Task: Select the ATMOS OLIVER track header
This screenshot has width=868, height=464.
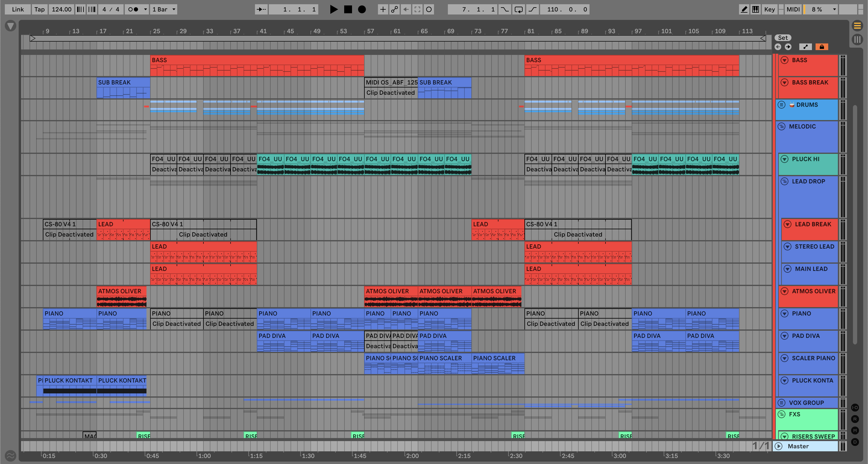Action: [x=813, y=291]
